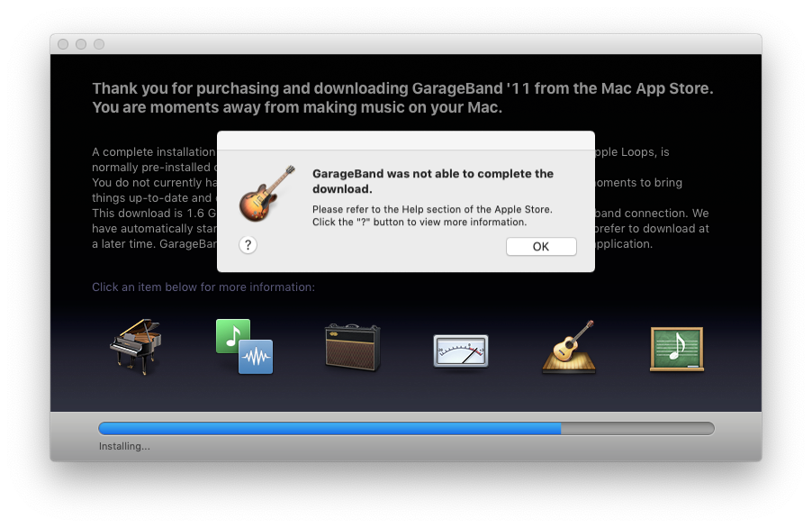Viewport: 812px width, 528px height.
Task: Select the Apple Loops music note icon
Action: (x=245, y=346)
